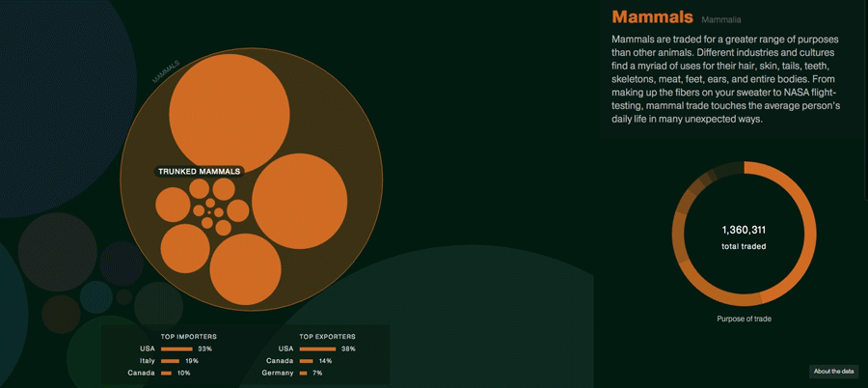Click the TRUNKED MAMMALS bubble label
Image resolution: width=868 pixels, height=388 pixels.
click(200, 172)
